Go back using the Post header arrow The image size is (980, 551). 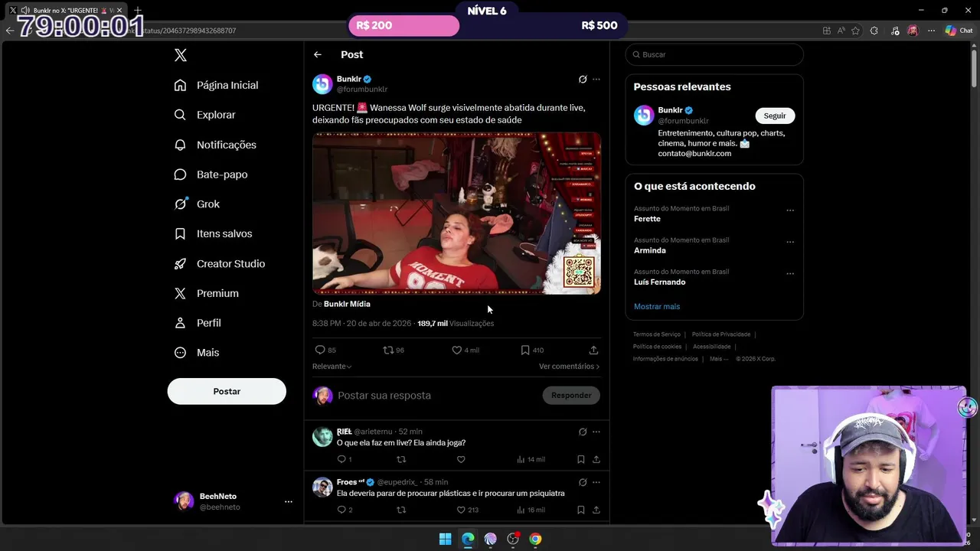(x=318, y=54)
